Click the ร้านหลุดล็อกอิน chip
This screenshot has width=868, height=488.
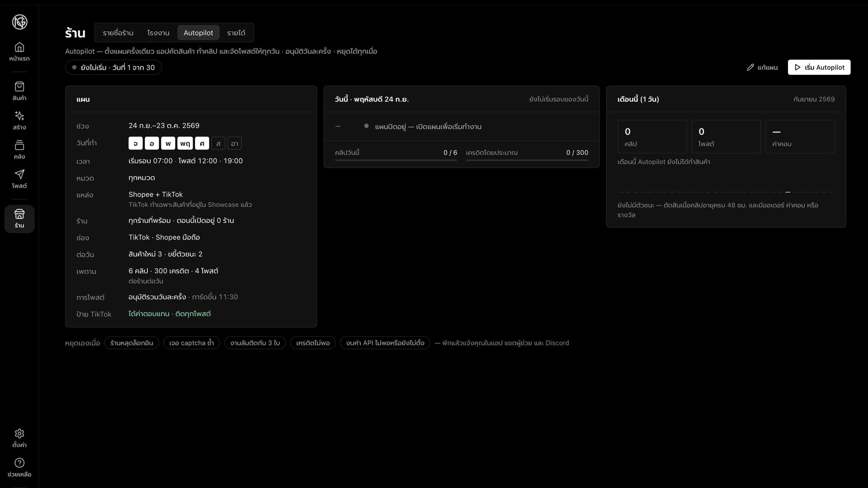[x=132, y=343]
